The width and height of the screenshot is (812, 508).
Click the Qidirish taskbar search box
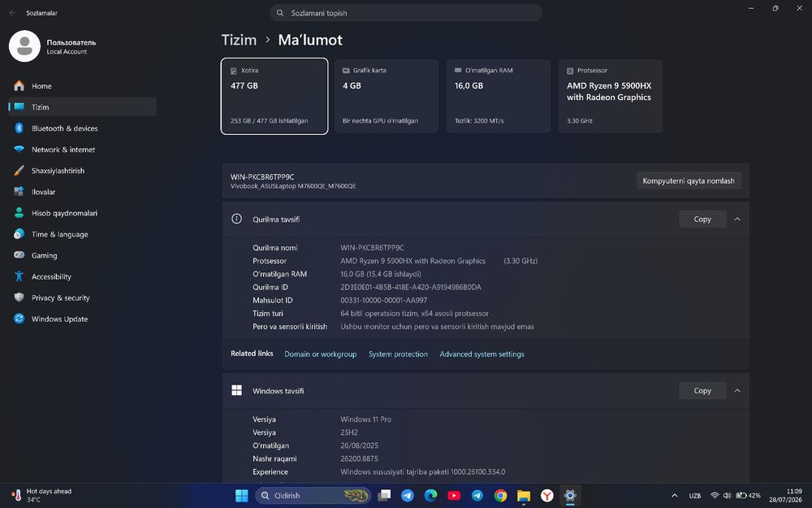313,496
